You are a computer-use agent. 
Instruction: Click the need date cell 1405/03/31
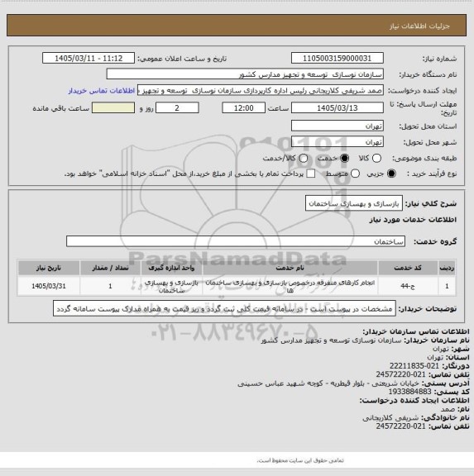(49, 286)
